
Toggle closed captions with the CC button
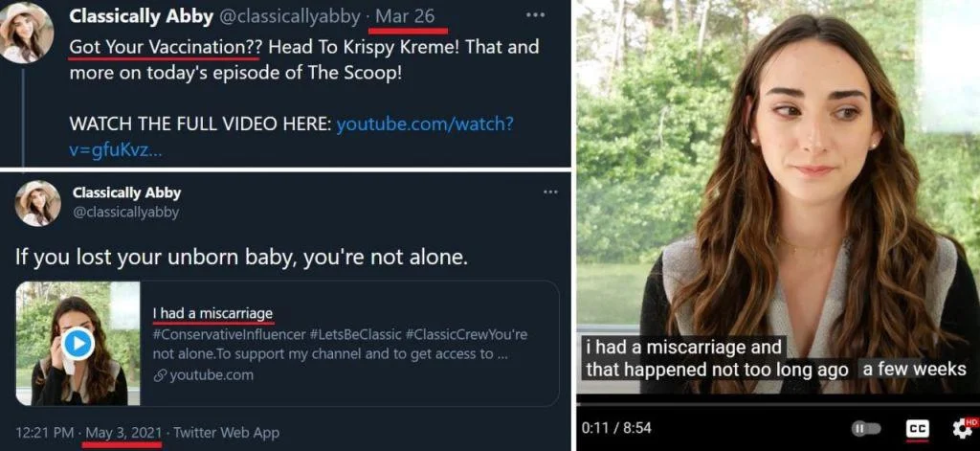pos(917,428)
